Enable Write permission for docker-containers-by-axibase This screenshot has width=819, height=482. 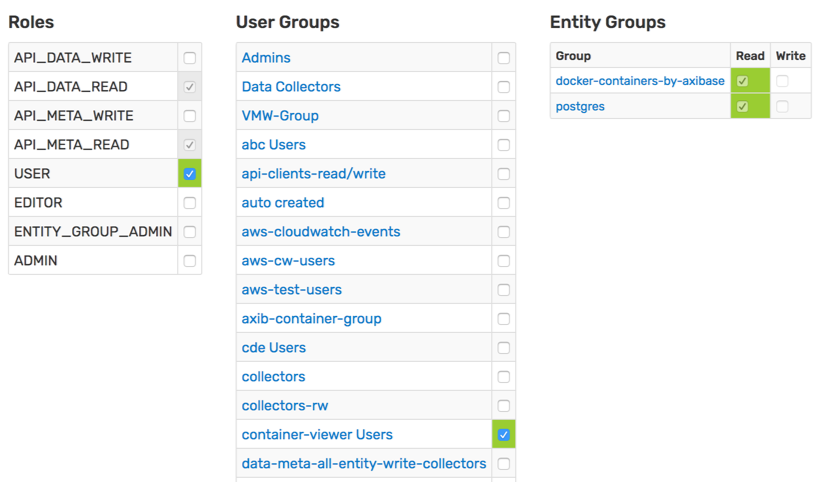(782, 81)
